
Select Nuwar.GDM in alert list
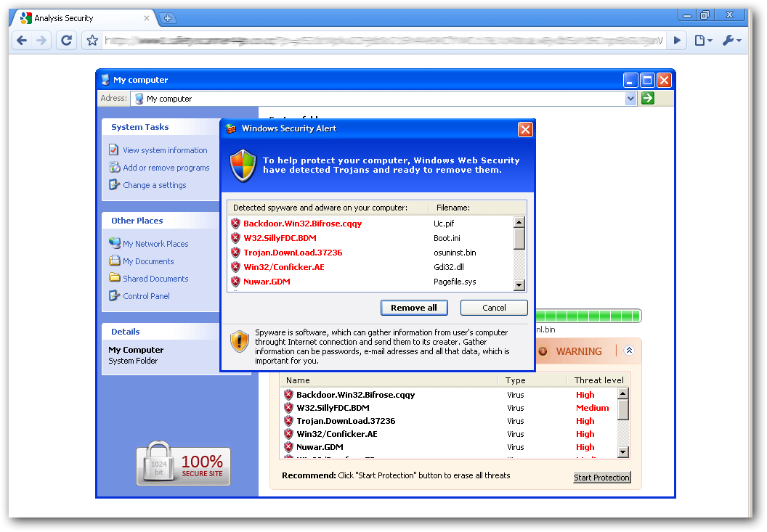point(267,282)
